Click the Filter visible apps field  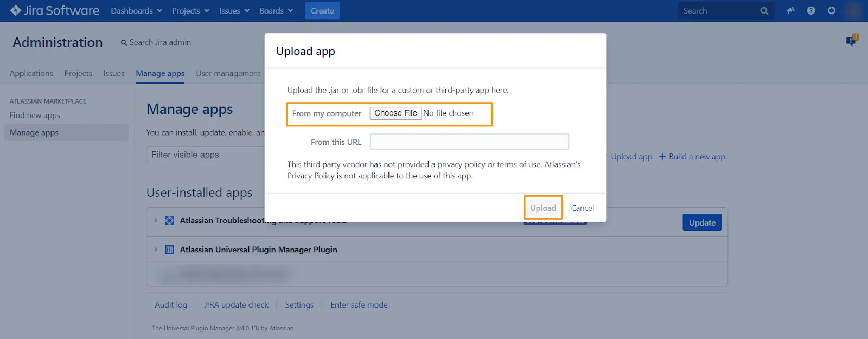coord(206,155)
